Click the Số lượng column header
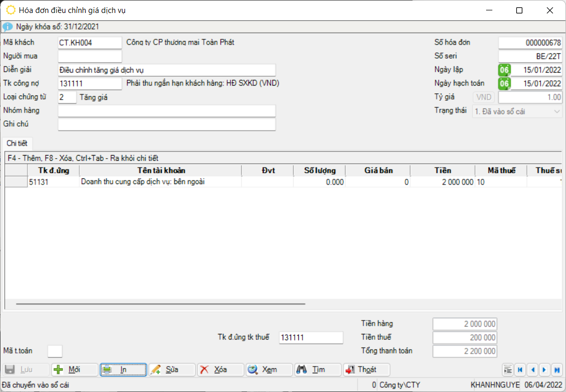The height and width of the screenshot is (392, 566). pos(320,171)
